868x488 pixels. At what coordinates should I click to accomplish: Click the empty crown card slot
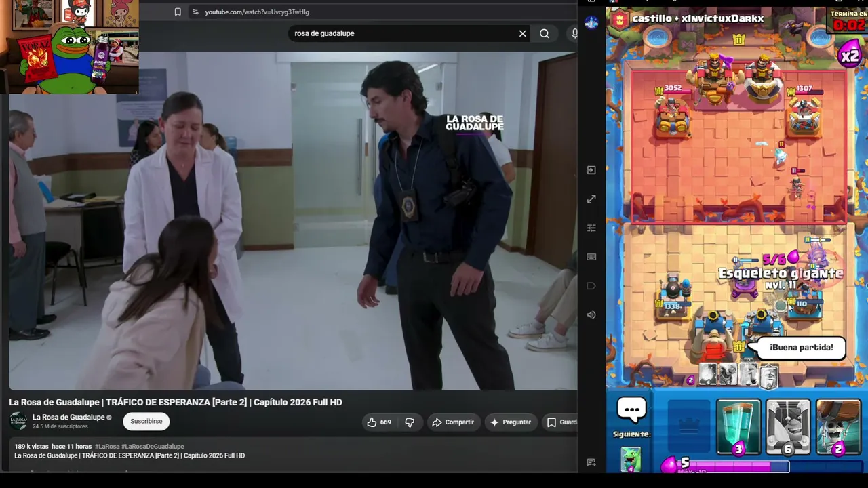[x=688, y=427]
